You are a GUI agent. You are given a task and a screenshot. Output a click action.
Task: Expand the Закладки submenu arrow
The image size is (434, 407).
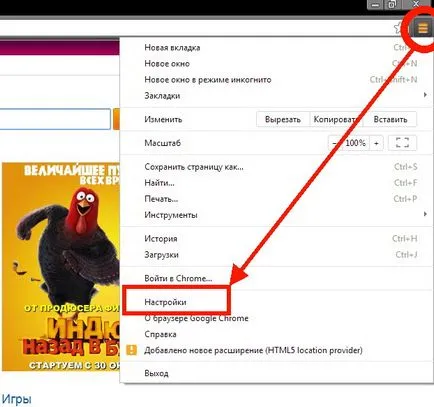tap(425, 95)
